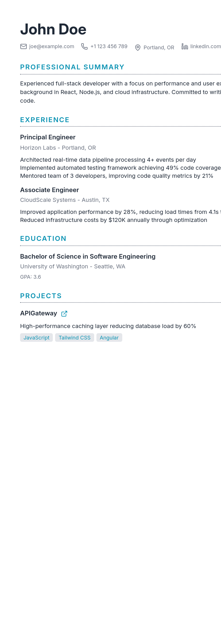The height and width of the screenshot is (644, 221).
Task: Open the APIGateway external link icon
Action: tap(64, 314)
